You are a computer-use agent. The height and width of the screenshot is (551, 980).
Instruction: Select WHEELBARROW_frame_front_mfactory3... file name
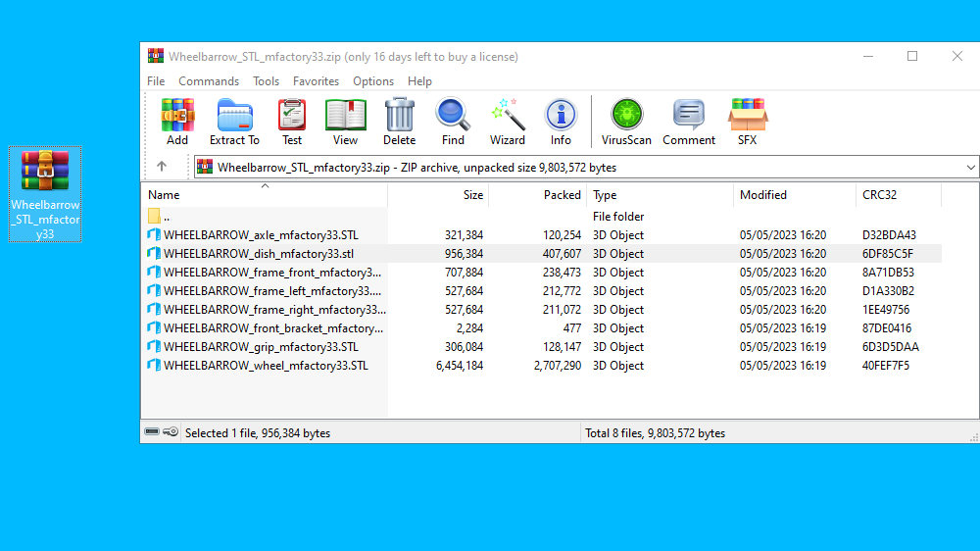click(272, 273)
